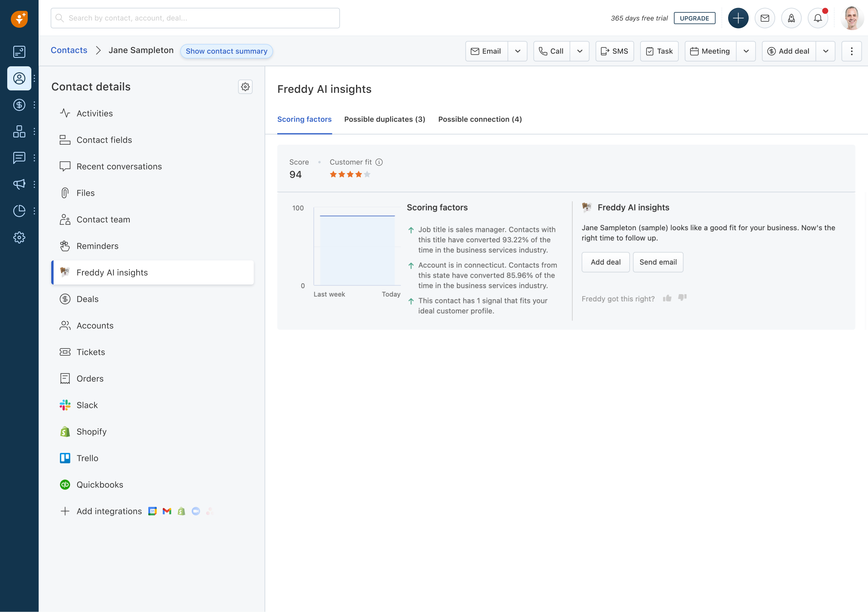The image size is (868, 612).
Task: Select the Marketing megaphone icon in the sidebar
Action: pos(19,184)
